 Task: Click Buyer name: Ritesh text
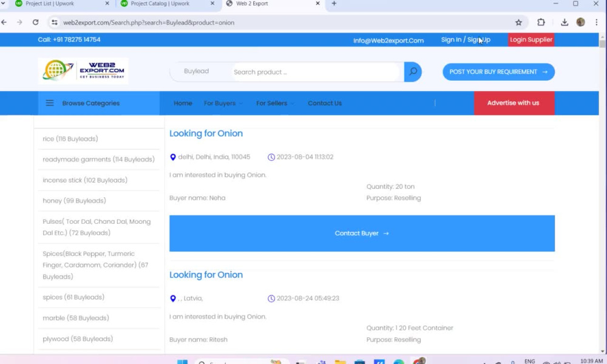pos(198,339)
